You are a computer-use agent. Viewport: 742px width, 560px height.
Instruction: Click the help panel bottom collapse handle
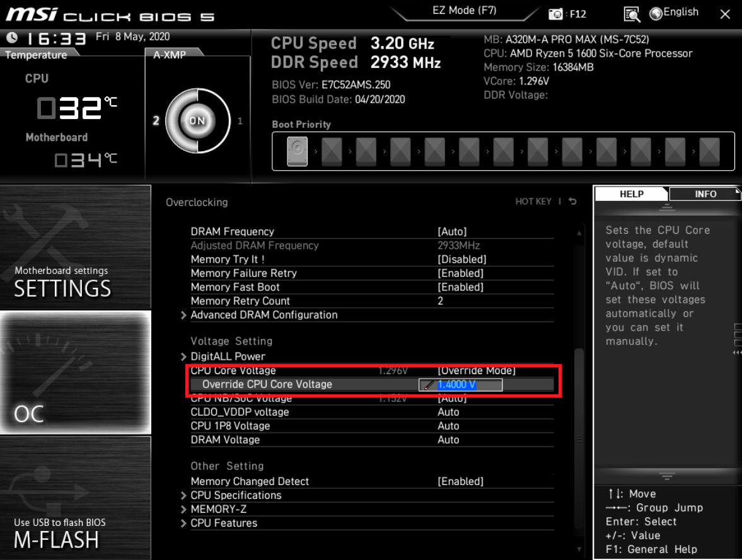[x=667, y=476]
